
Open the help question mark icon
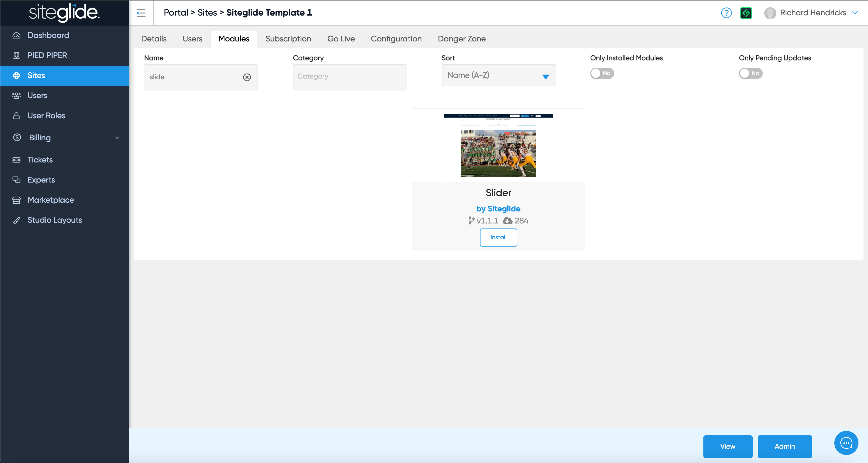tap(726, 13)
